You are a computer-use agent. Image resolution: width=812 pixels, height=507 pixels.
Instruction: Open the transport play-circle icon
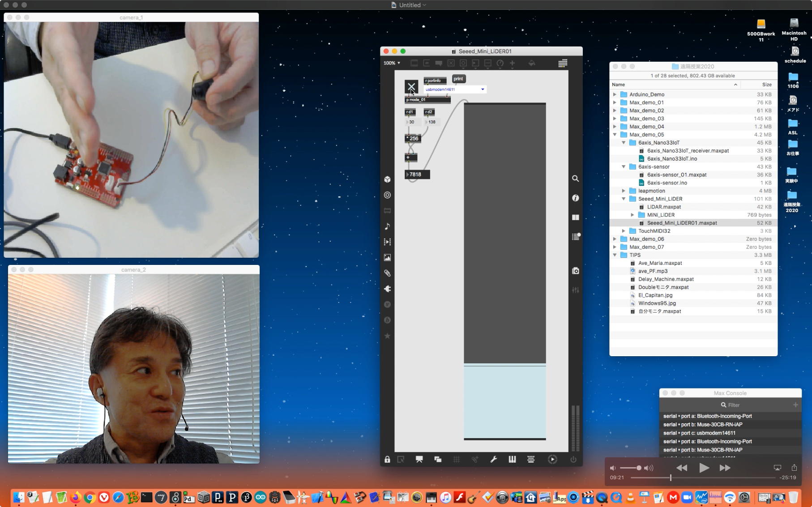tap(552, 459)
